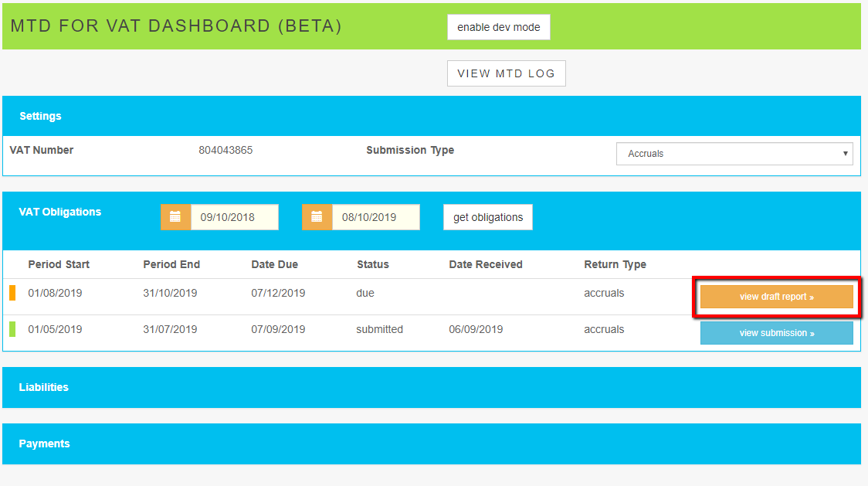The width and height of the screenshot is (868, 486).
Task: Click the Date Received column header
Action: [486, 264]
